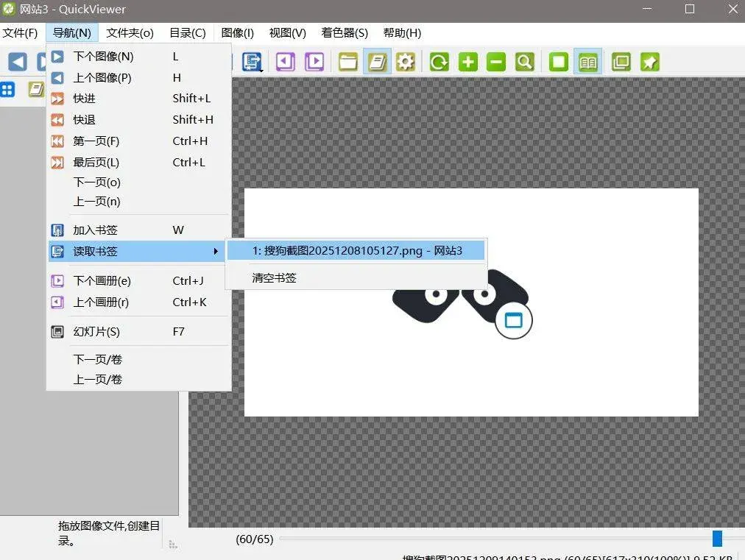Open the 目录(C) menu
745x560 pixels.
point(188,33)
